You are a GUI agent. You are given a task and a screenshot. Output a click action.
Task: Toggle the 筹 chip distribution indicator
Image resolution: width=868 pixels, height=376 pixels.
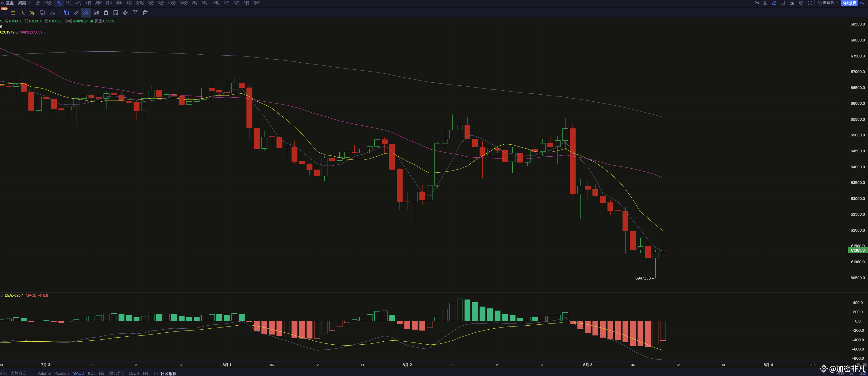32,13
